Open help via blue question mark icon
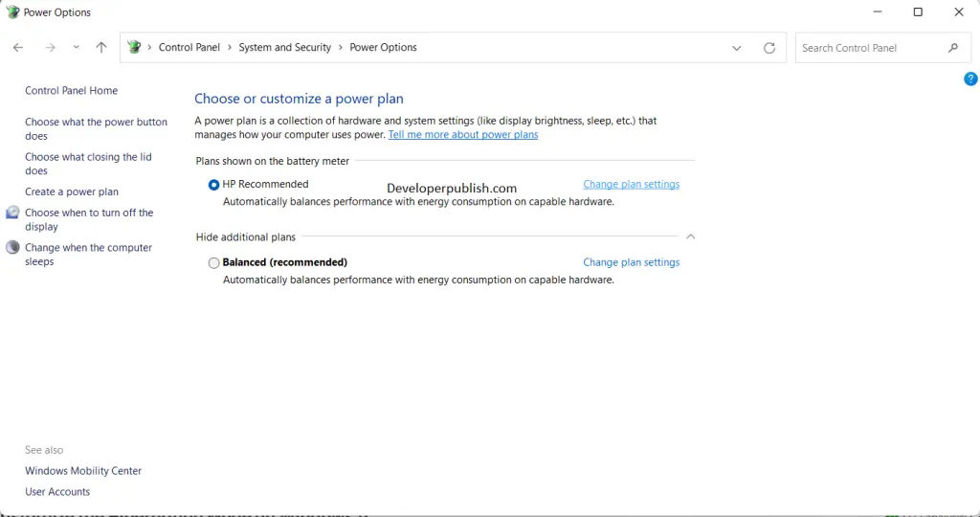 tap(970, 79)
